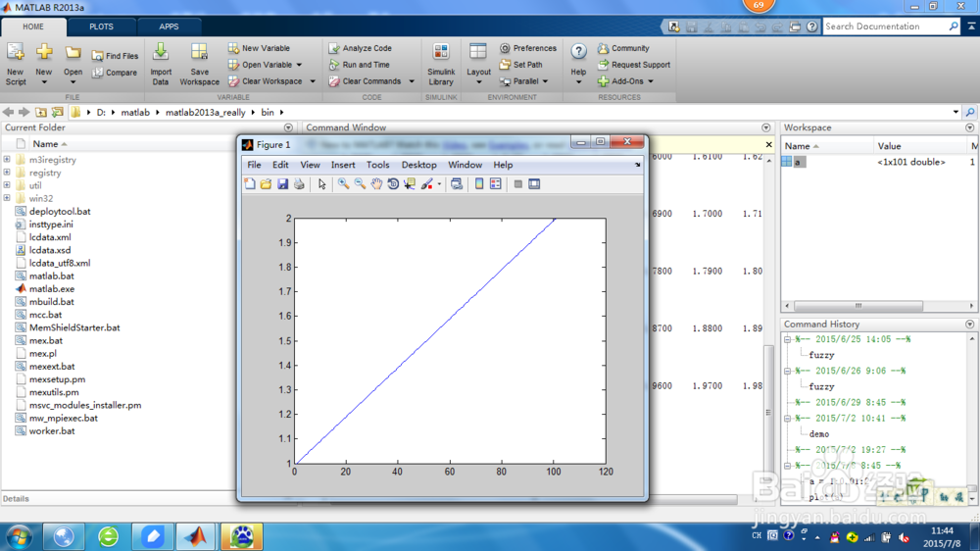Expand the registry folder
Screen dimensions: 980x551
(x=7, y=172)
